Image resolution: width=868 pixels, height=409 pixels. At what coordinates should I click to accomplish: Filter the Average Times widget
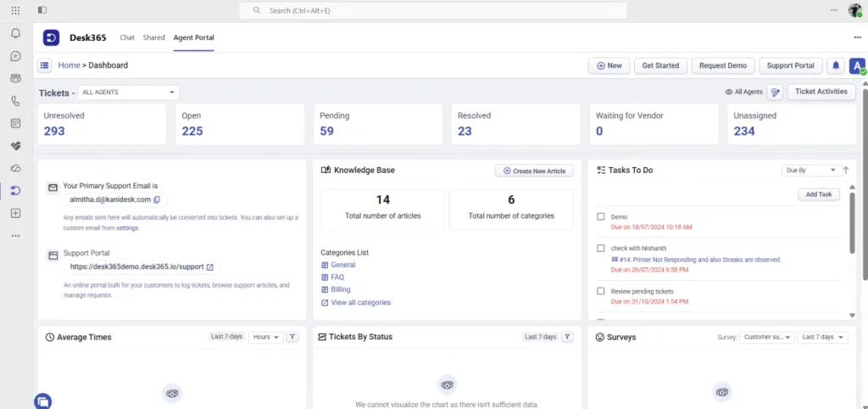(x=292, y=336)
